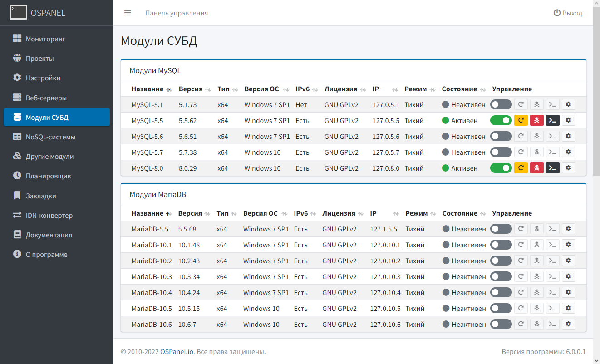Image resolution: width=600 pixels, height=364 pixels.
Task: Open Веб-серверы in the sidebar
Action: click(x=46, y=98)
